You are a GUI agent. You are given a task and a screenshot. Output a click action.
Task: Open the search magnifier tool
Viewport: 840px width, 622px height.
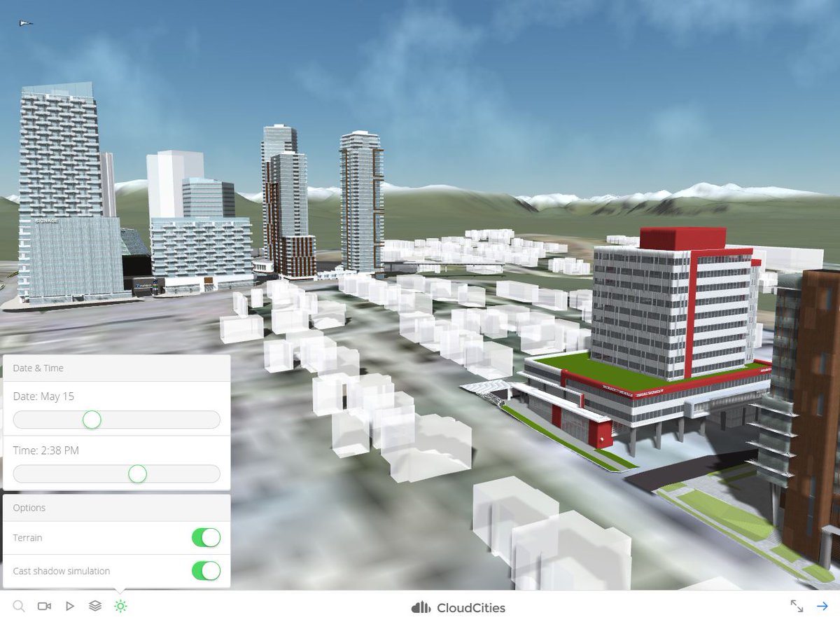[x=19, y=606]
